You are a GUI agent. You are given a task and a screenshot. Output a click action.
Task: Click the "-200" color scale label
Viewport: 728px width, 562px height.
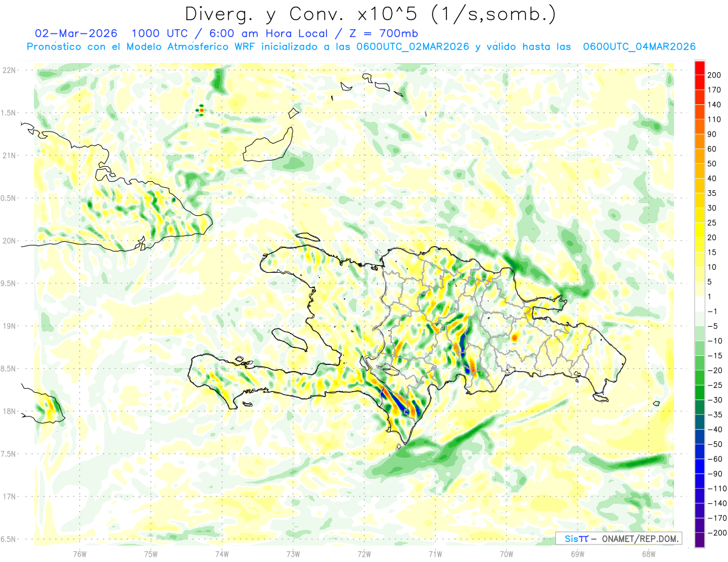[x=716, y=534]
